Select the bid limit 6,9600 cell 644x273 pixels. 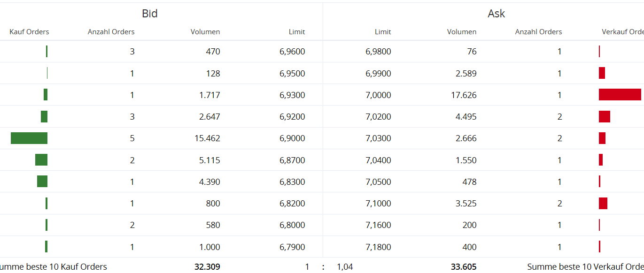point(292,52)
